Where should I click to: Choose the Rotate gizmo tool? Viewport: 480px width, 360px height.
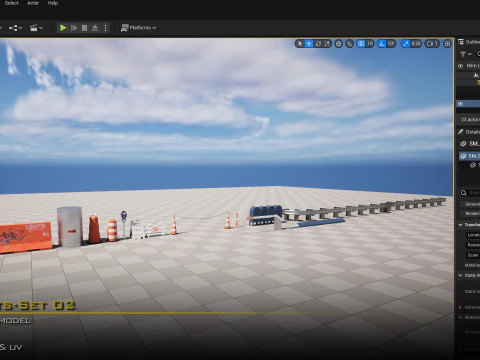pyautogui.click(x=318, y=44)
